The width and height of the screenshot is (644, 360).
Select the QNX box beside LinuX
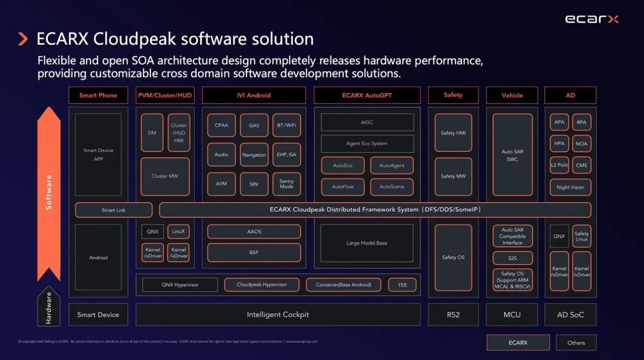(x=152, y=232)
